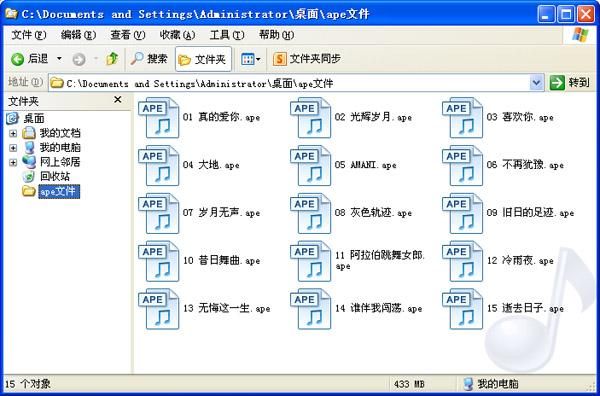Select the APE icon of 15 逝去日子.ape
The height and width of the screenshot is (396, 600).
coord(462,309)
